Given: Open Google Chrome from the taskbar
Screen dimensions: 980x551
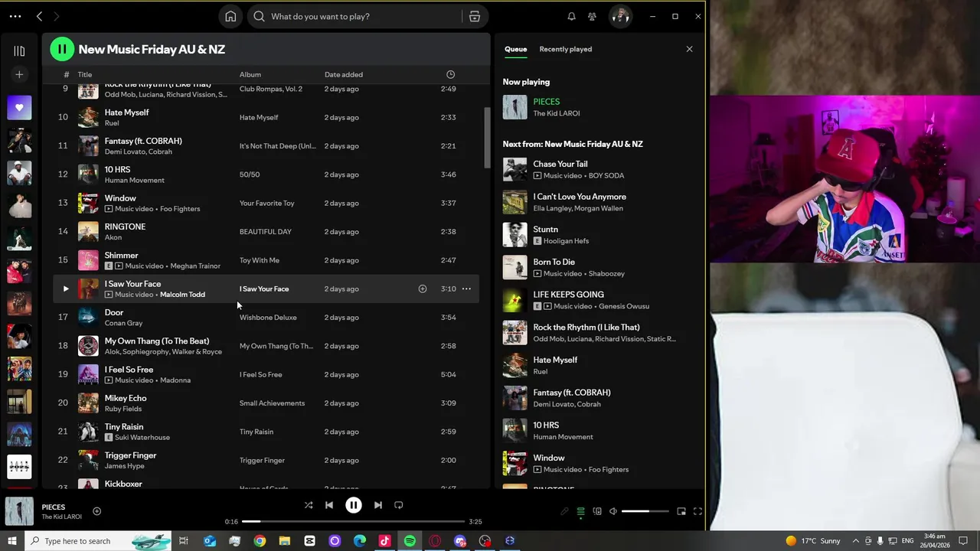Looking at the screenshot, I should (260, 541).
